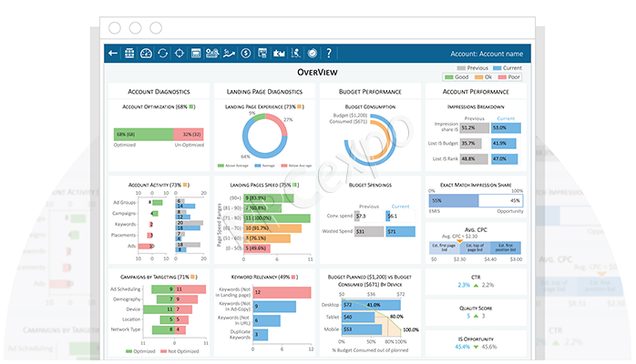Image resolution: width=636 pixels, height=364 pixels.
Task: Click the IS Opportunity 45.4% value
Action: click(462, 347)
